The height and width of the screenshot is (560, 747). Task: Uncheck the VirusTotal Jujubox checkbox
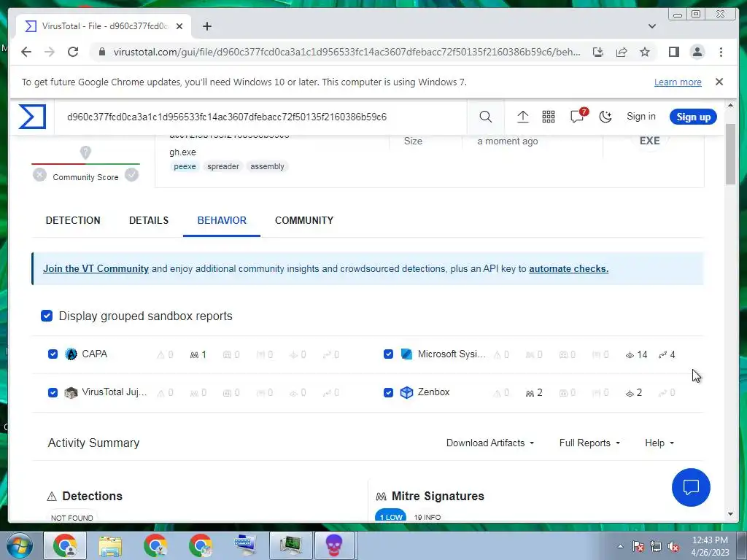(53, 392)
